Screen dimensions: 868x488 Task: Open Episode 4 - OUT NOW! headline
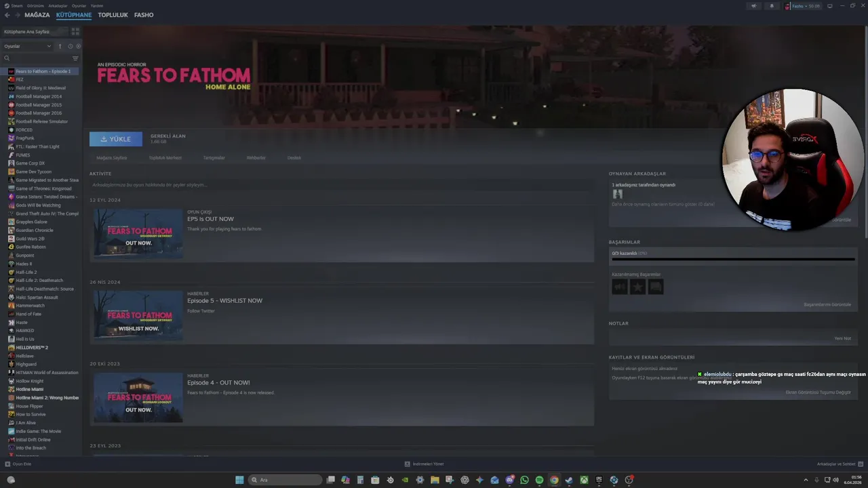tap(218, 383)
